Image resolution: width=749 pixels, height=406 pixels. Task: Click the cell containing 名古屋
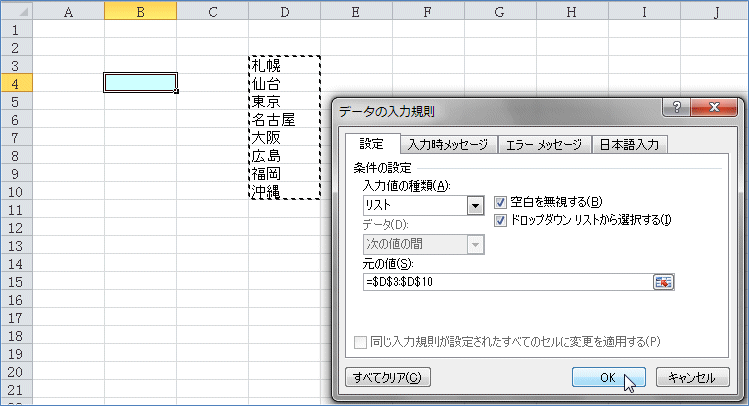[x=285, y=119]
